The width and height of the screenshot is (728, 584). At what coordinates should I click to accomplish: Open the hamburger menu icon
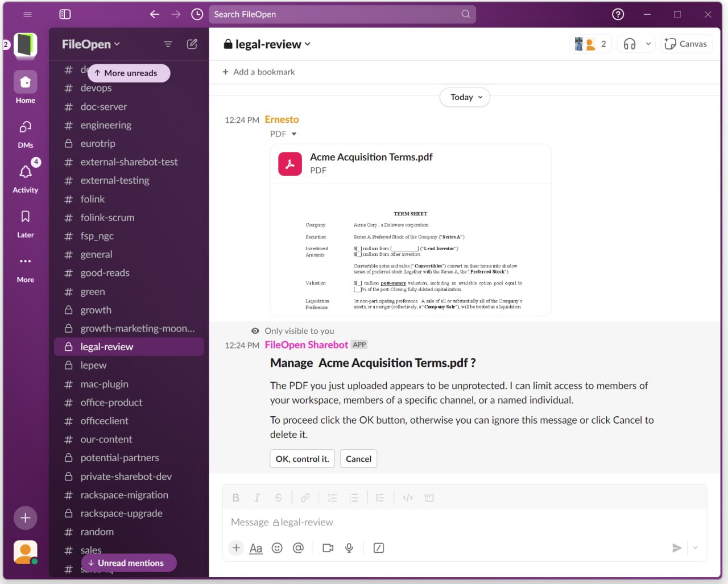point(27,14)
